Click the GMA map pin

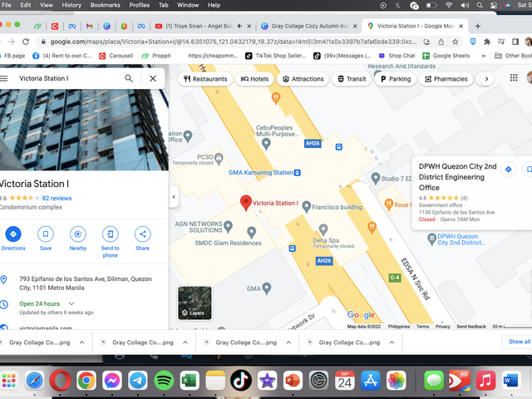267,288
